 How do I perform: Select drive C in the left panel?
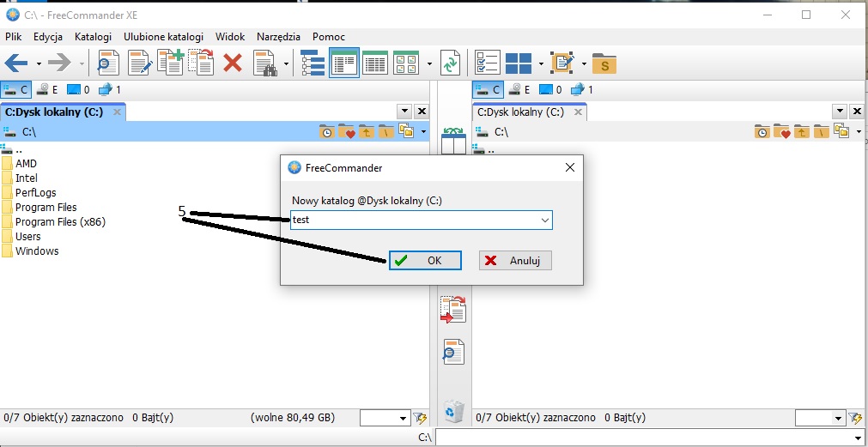[x=16, y=89]
